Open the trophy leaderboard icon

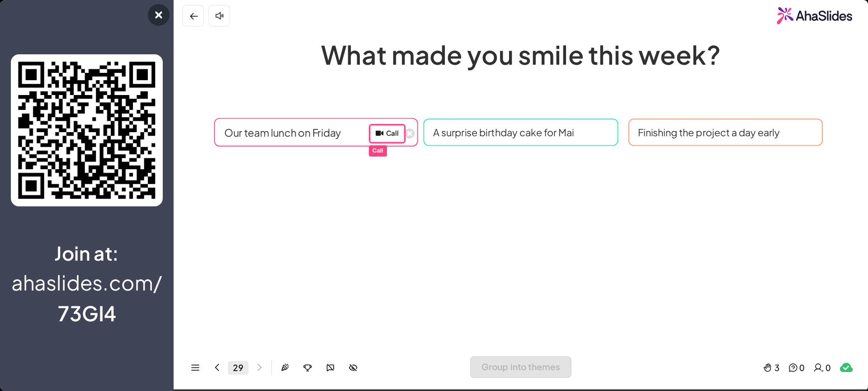pyautogui.click(x=307, y=367)
